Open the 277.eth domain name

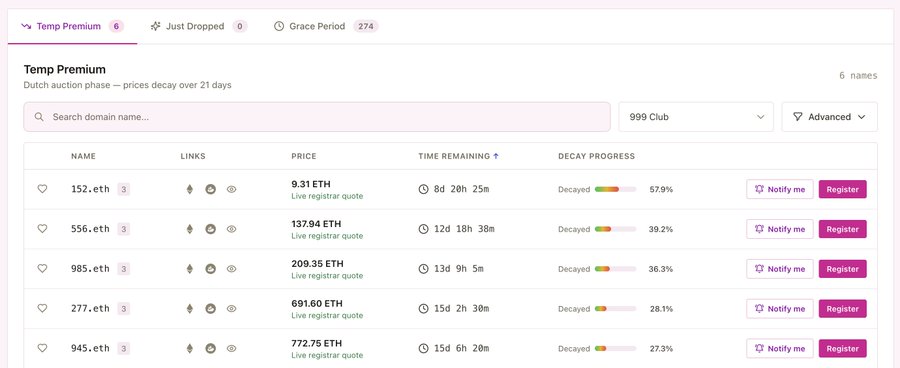90,308
